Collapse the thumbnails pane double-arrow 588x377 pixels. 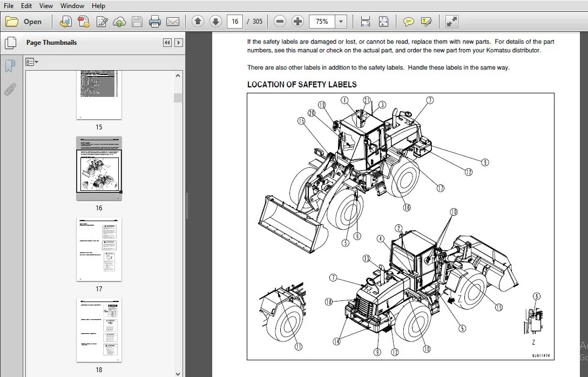point(167,43)
